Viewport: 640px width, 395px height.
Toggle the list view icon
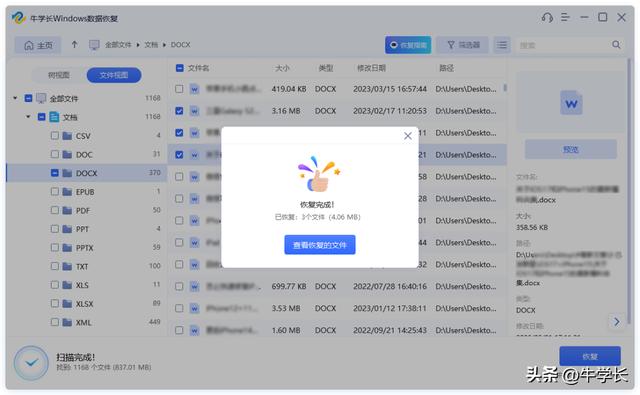click(x=502, y=45)
